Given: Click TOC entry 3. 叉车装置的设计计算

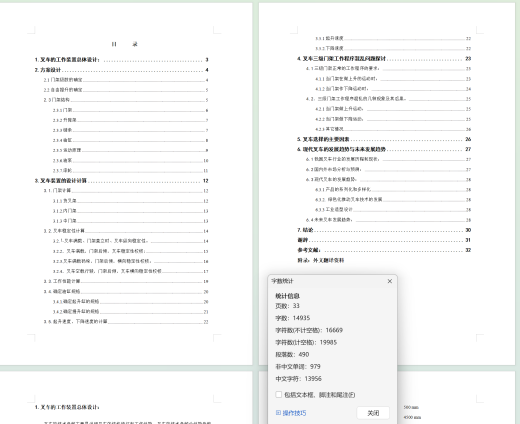Looking at the screenshot, I should (x=122, y=181).
